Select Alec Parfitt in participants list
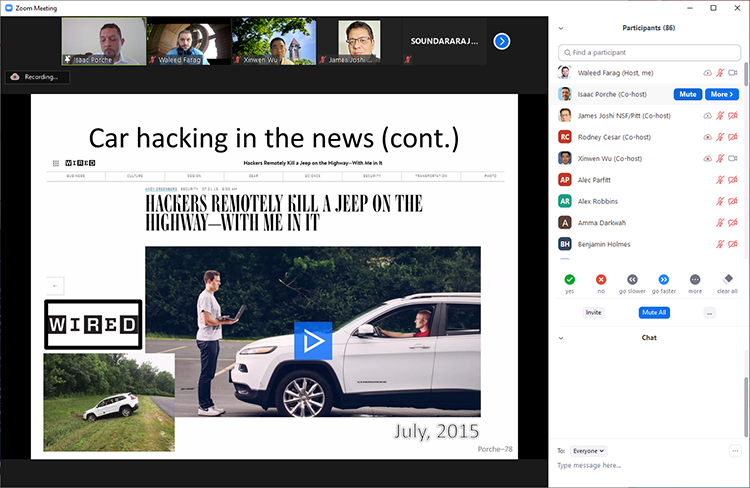Viewport: 750px width, 488px height. (648, 180)
